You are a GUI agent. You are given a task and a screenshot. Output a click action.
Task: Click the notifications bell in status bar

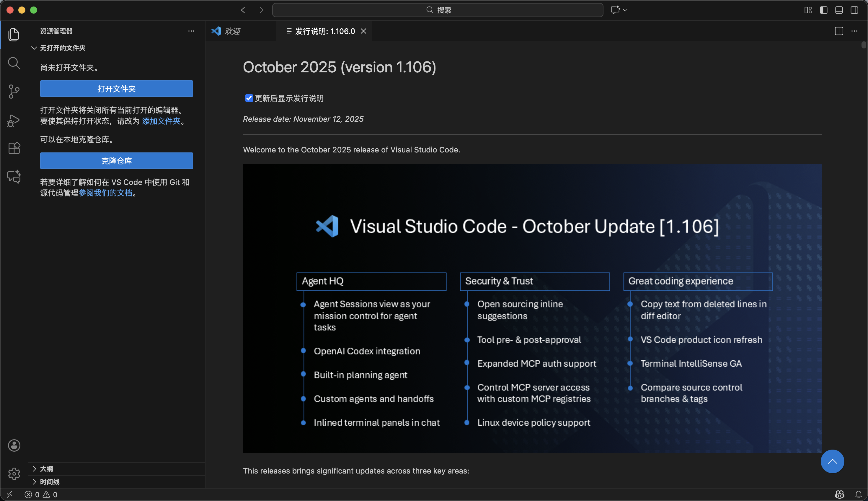858,495
